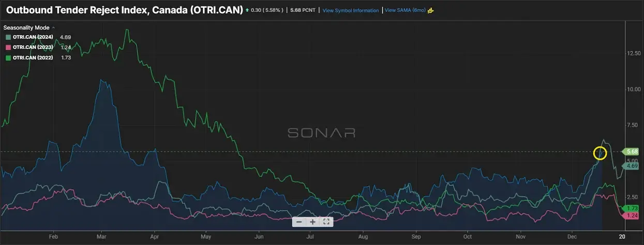Click the thumbs-up icon beside View SAMA
This screenshot has height=245, width=644.
coord(430,10)
